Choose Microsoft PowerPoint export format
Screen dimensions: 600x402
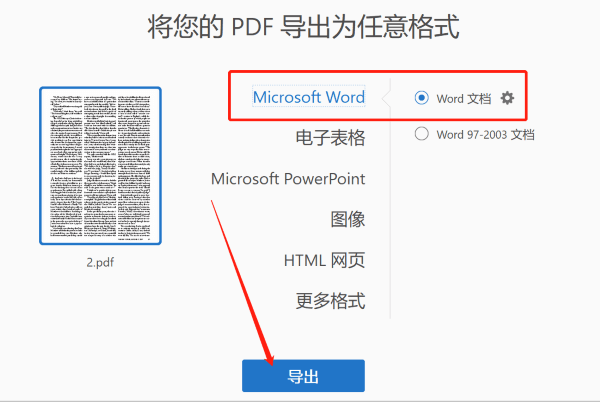pyautogui.click(x=288, y=179)
